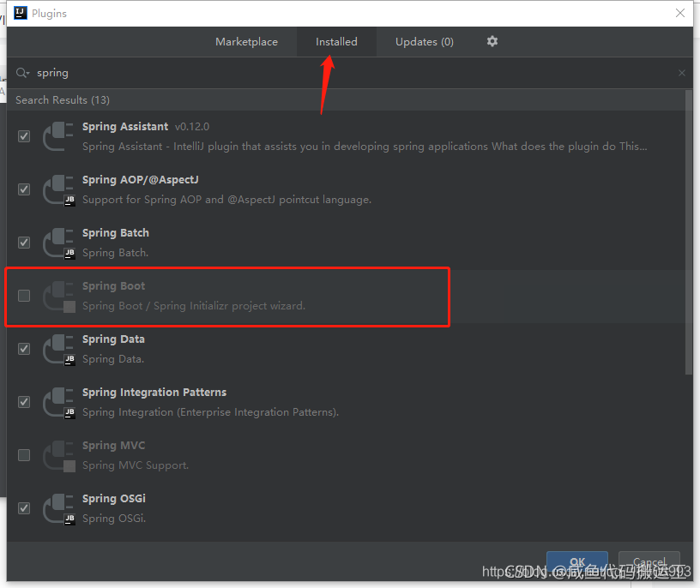Click the Search Results (13) header
The height and width of the screenshot is (588, 700).
[63, 100]
